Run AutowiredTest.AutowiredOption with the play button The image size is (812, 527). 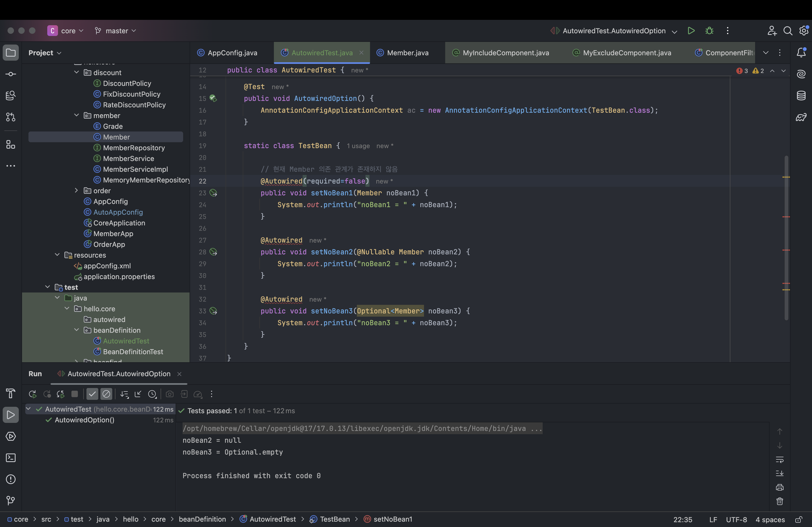pyautogui.click(x=691, y=31)
